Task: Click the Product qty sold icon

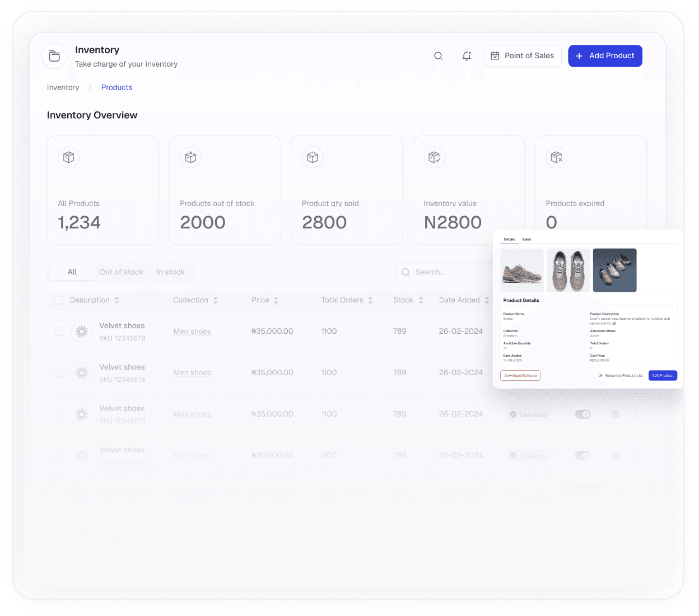Action: (x=313, y=157)
